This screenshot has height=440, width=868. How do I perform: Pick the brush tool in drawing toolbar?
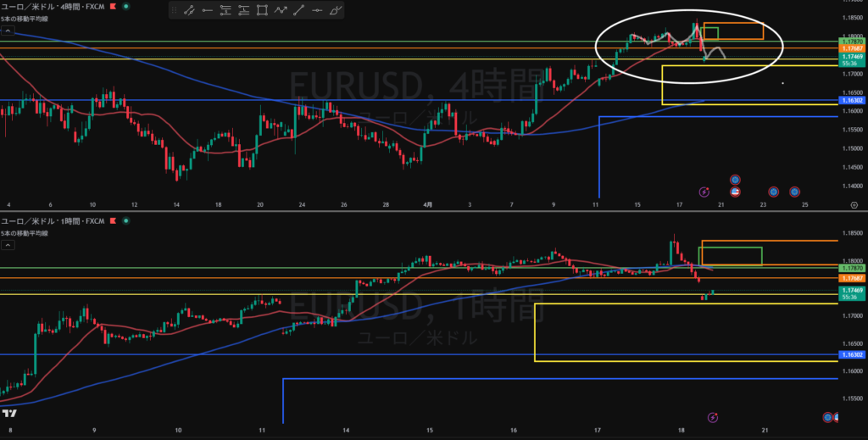point(337,10)
